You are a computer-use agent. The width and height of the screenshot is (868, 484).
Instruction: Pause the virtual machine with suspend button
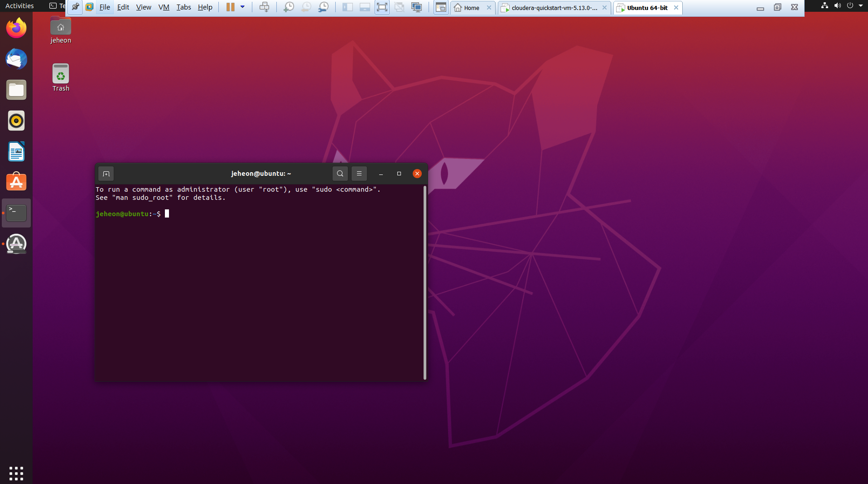[x=231, y=7]
